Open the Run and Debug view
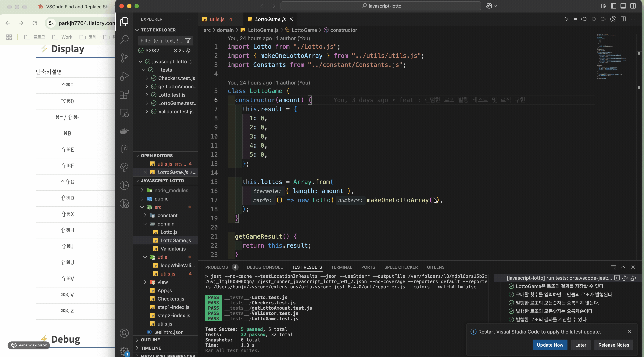 coord(124,76)
